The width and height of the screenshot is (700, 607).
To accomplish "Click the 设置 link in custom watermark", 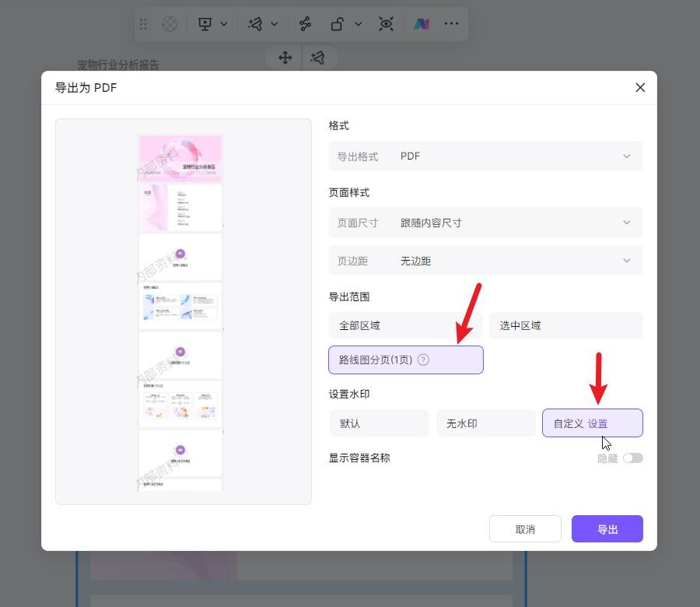I will (597, 424).
